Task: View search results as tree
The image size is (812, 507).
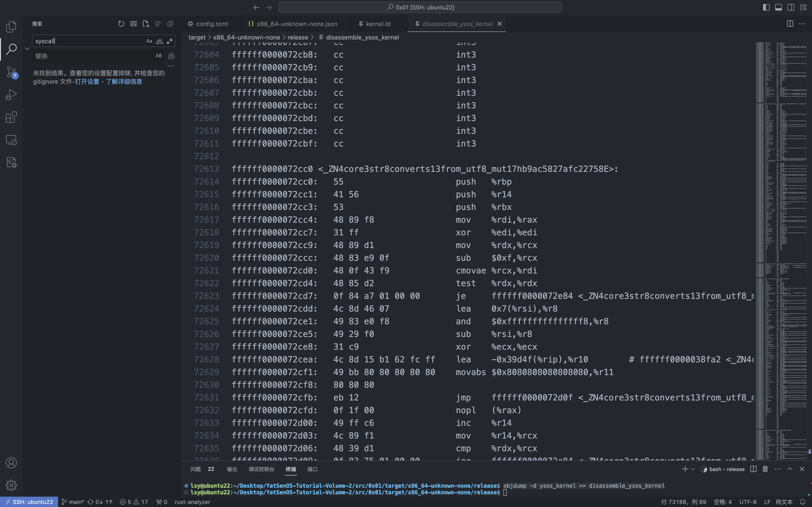Action: (158, 24)
